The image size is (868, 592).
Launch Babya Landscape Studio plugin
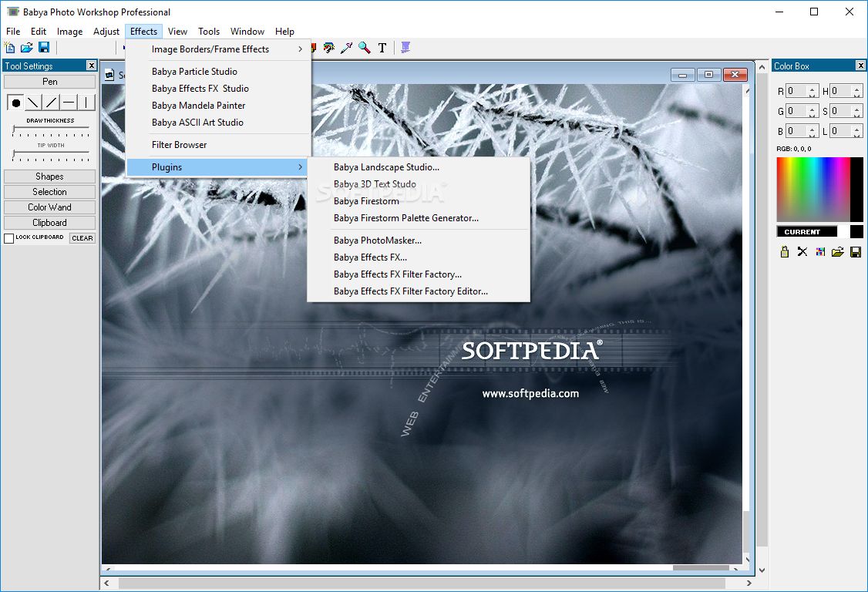(419, 167)
